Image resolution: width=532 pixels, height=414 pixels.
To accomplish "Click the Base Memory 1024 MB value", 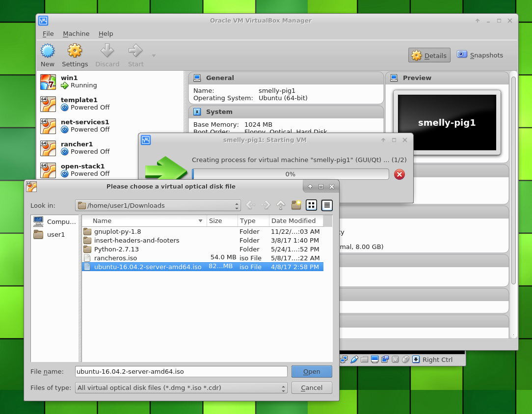I will [258, 125].
